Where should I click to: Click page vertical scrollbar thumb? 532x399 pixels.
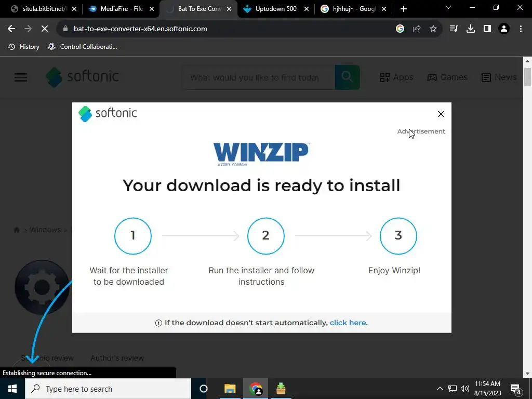[527, 77]
